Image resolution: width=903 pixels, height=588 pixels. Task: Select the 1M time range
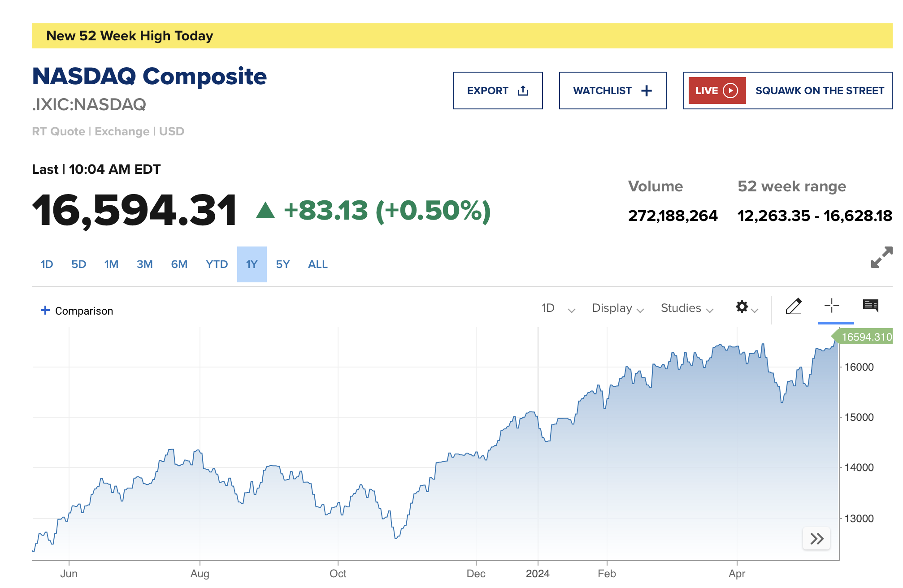coord(111,264)
